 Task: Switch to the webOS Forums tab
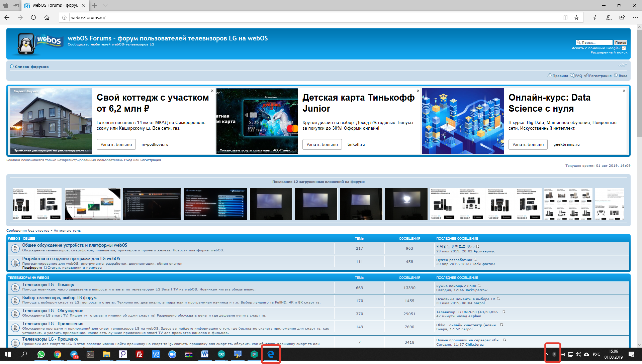(x=55, y=5)
